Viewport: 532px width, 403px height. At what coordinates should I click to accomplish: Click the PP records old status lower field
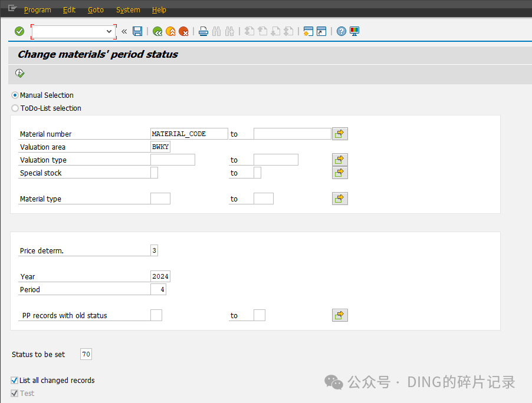click(x=156, y=315)
